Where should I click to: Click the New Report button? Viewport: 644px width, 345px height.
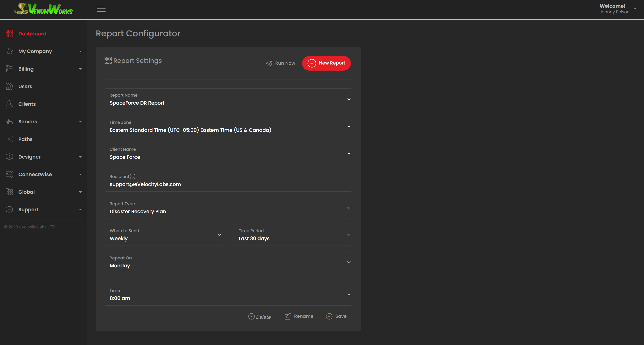[x=326, y=63]
